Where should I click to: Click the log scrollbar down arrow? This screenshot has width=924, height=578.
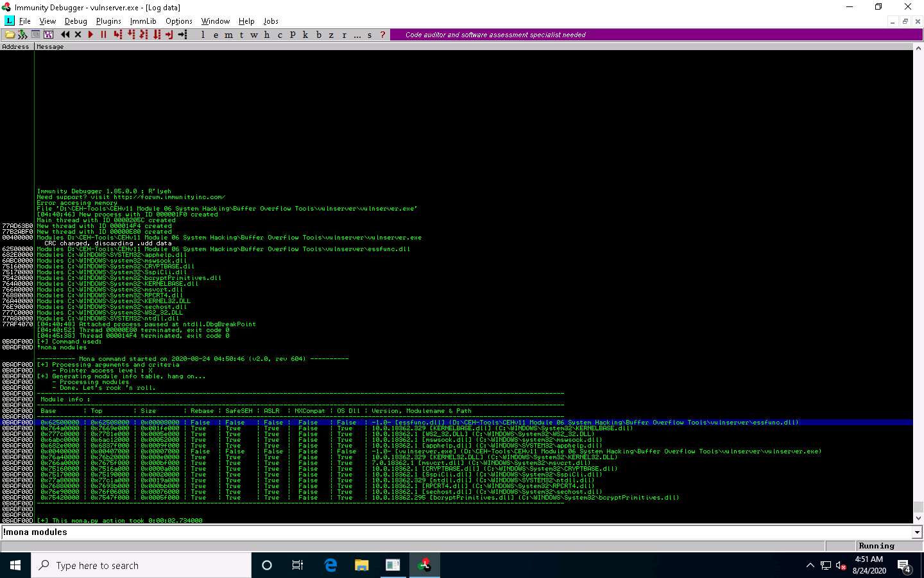pos(918,518)
